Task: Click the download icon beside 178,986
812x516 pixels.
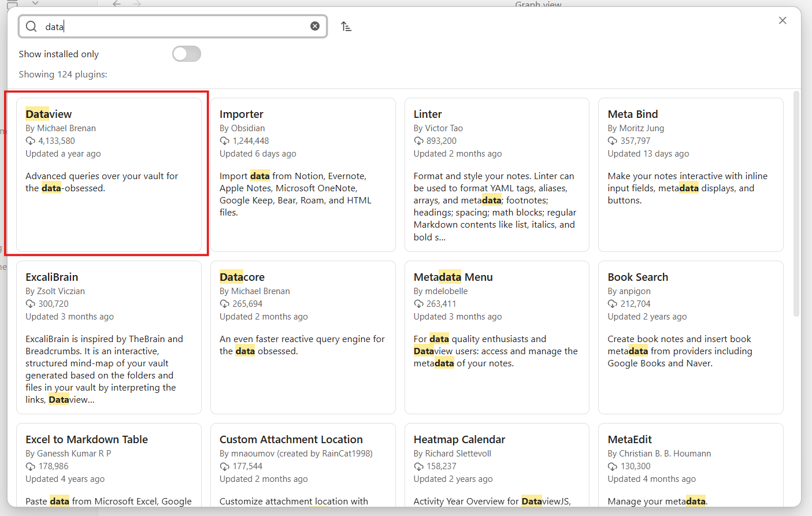Action: [x=31, y=466]
